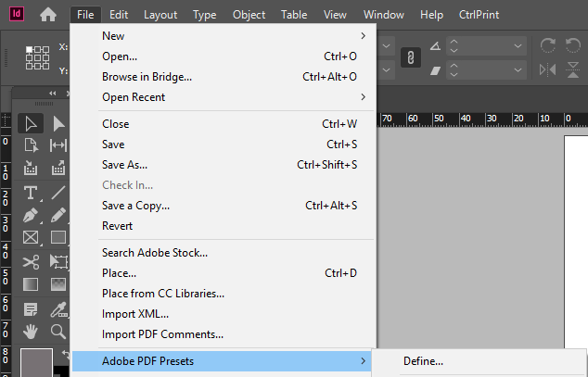Screen dimensions: 588x377
Task: Expand the rotation angle dropdown
Action: click(518, 46)
